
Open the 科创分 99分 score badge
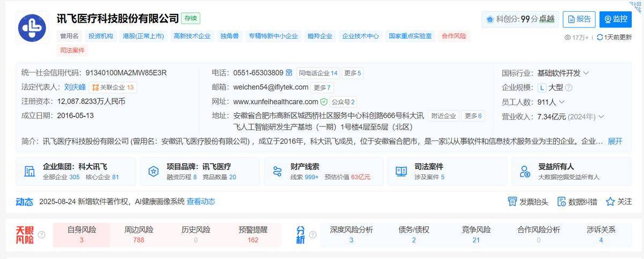pos(521,19)
